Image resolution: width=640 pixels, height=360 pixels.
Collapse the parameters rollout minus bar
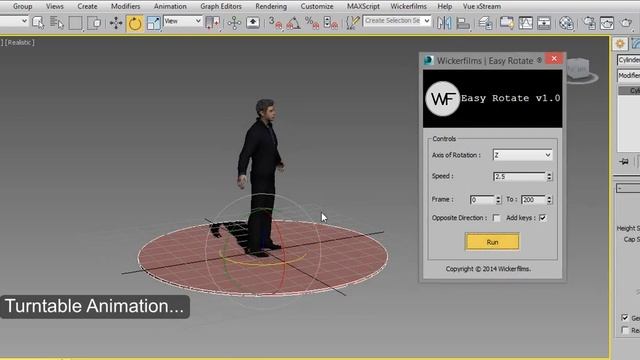click(x=628, y=189)
